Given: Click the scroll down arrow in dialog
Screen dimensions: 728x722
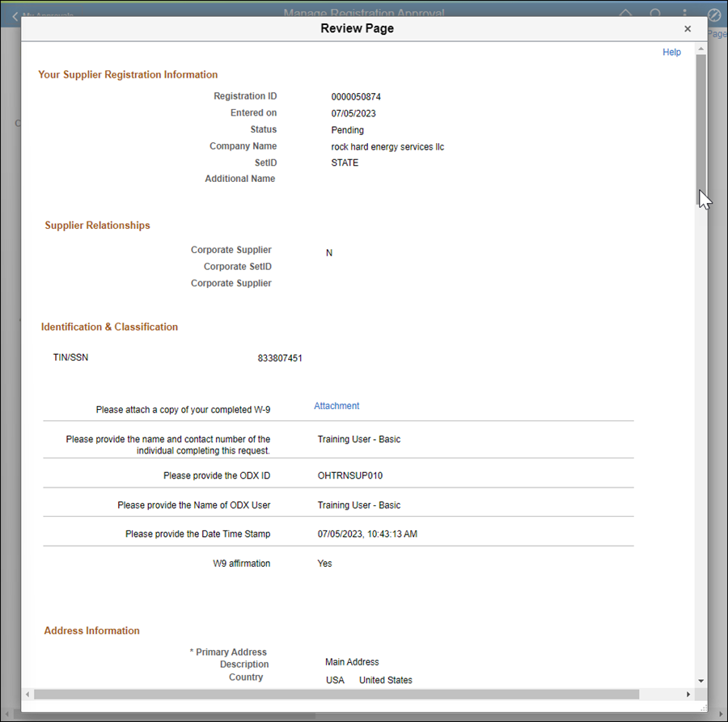Looking at the screenshot, I should point(701,681).
